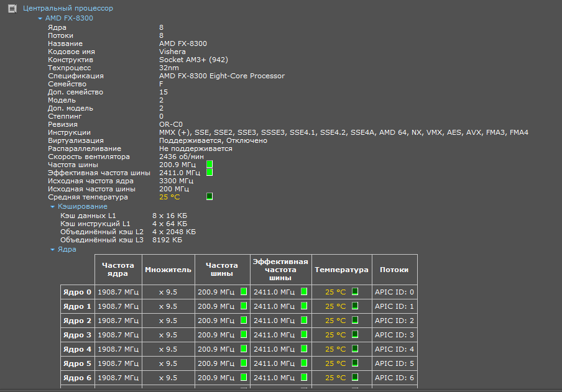This screenshot has height=392, width=562.
Task: Collapse the AMD FX-8300 tree arrow
Action: point(40,18)
